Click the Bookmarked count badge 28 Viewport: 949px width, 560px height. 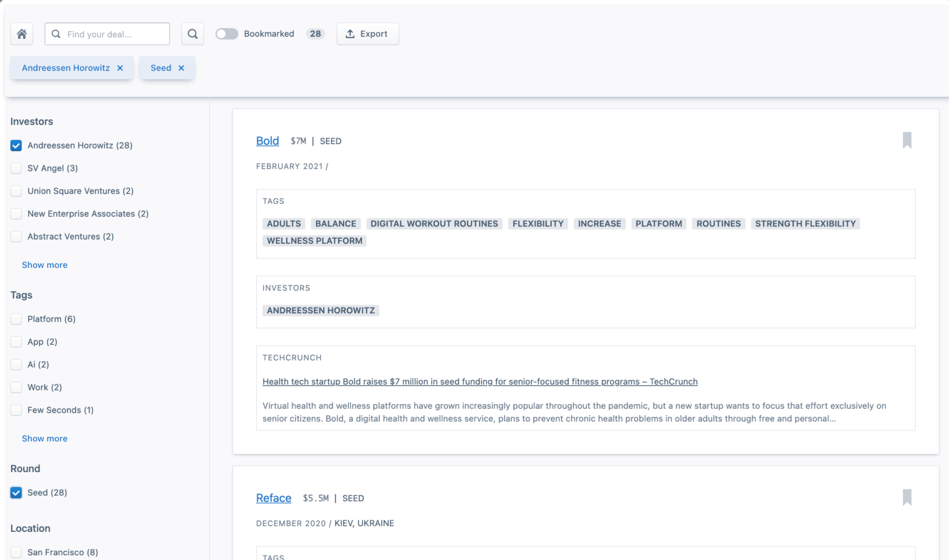315,34
